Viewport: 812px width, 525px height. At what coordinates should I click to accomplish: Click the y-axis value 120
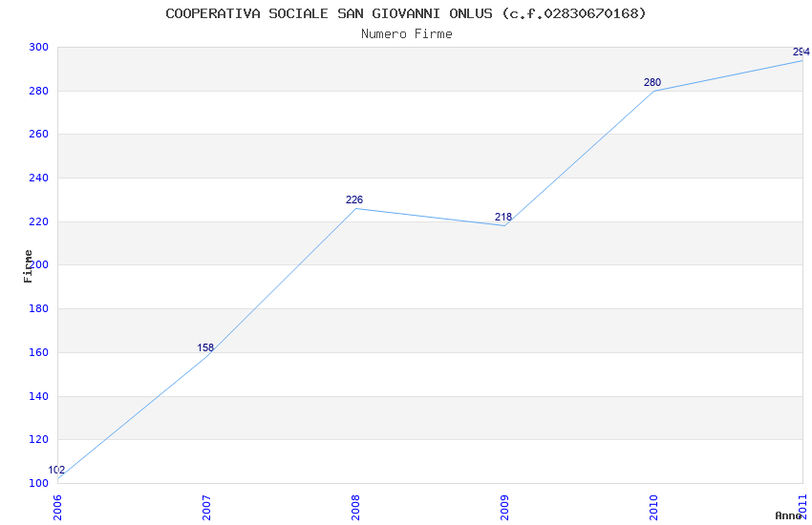[x=39, y=440]
